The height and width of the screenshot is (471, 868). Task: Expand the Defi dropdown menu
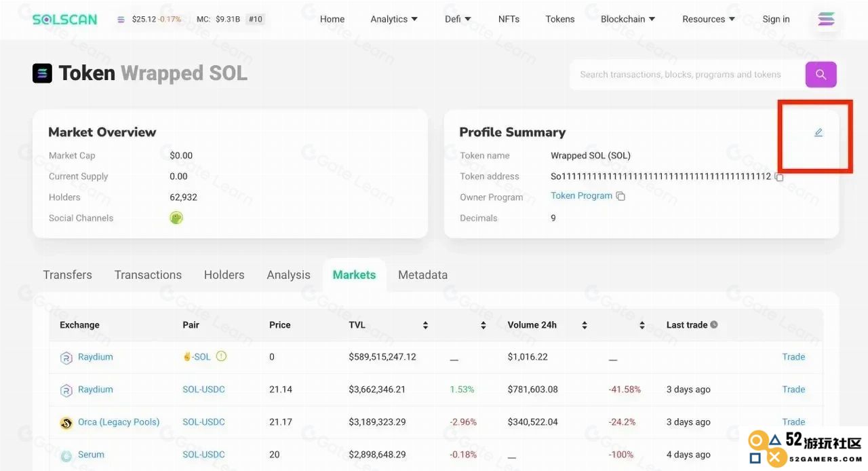458,19
